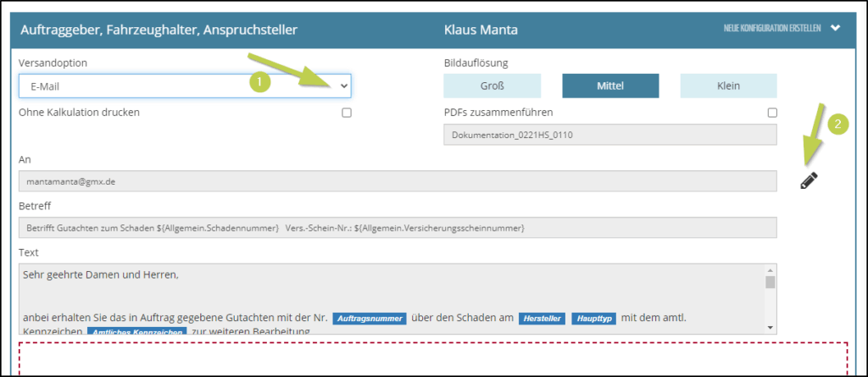Select the Amtliches Kennzeichen placeholder tag
The image size is (868, 377).
[136, 331]
